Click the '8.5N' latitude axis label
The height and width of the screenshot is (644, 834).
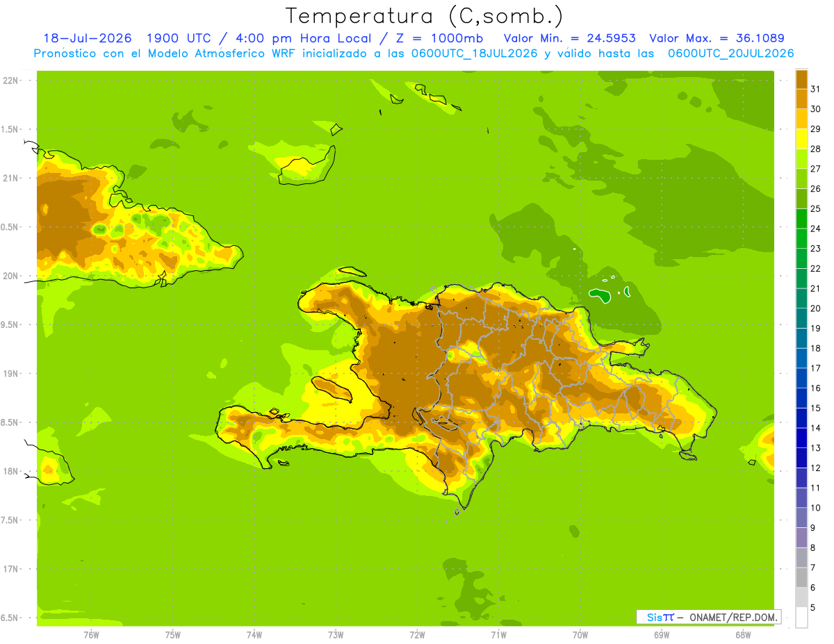pyautogui.click(x=10, y=422)
